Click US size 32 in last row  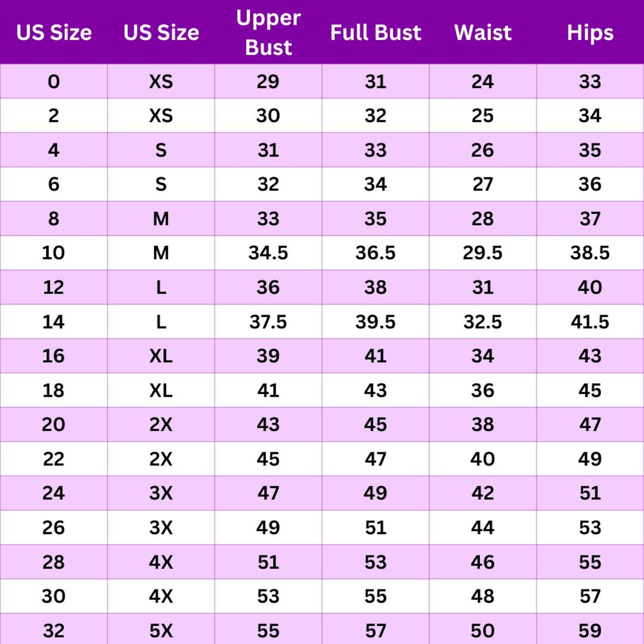coord(54,631)
